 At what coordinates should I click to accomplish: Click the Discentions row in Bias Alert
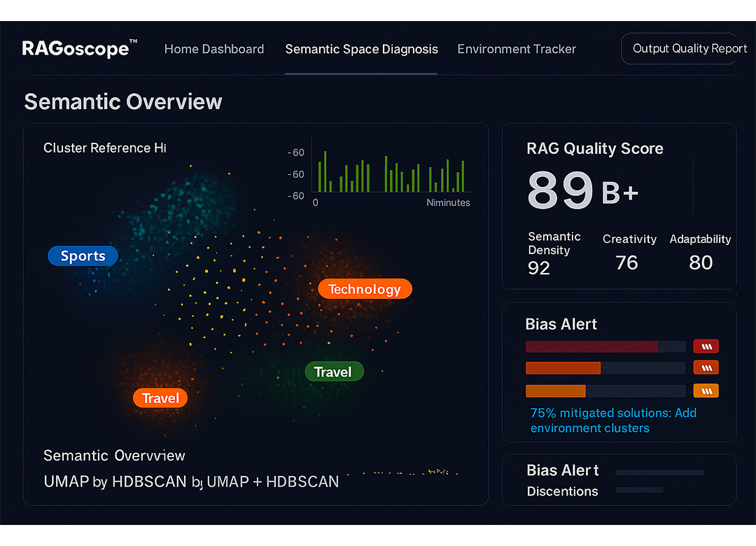click(x=562, y=491)
